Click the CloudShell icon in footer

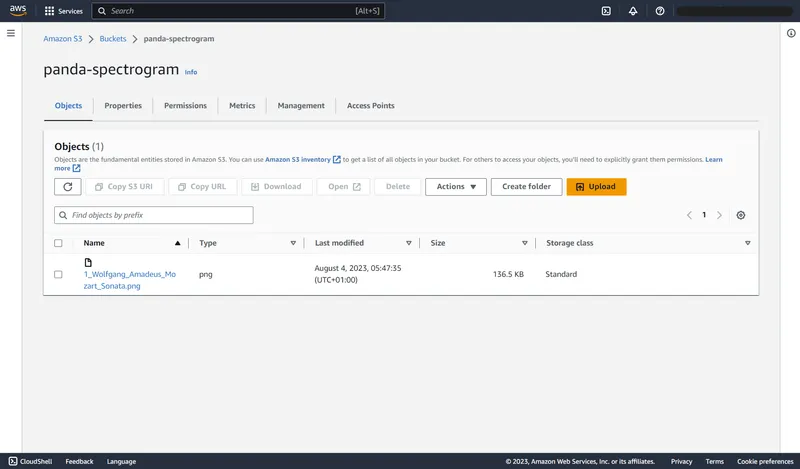13,461
